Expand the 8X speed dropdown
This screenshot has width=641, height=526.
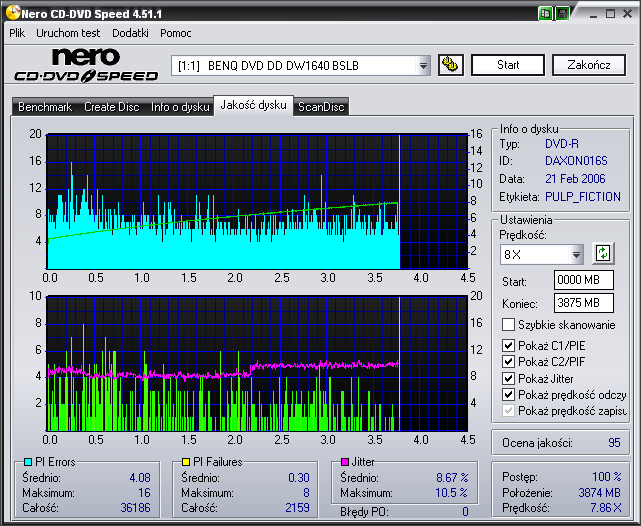coord(576,255)
